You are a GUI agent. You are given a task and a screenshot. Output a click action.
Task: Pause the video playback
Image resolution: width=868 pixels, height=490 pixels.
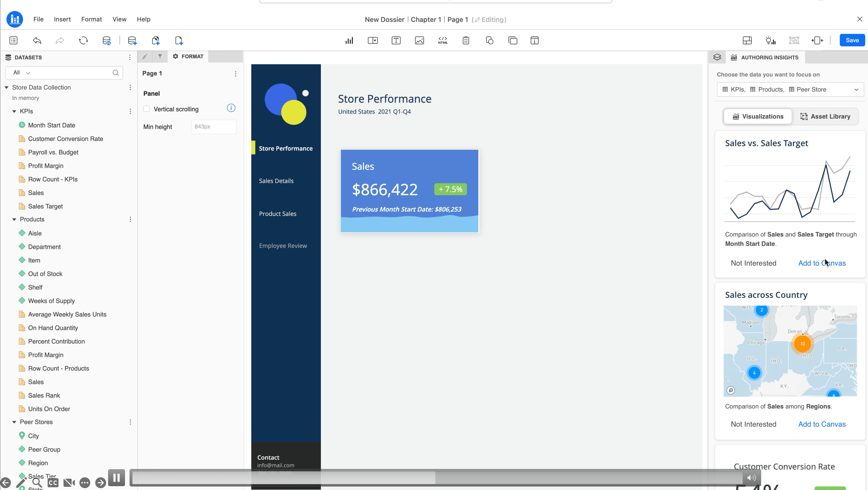pos(117,478)
